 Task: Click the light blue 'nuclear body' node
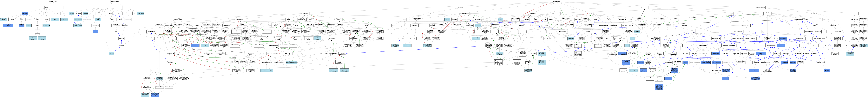pos(112,54)
